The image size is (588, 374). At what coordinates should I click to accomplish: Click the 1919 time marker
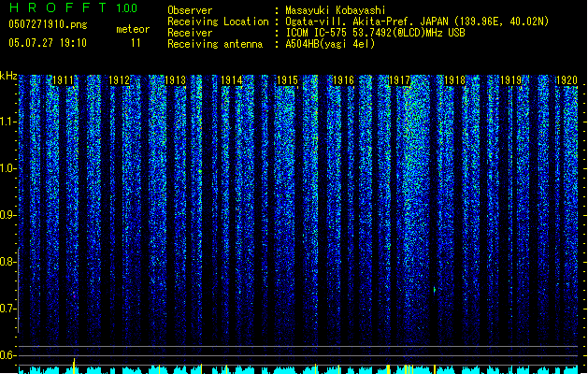(511, 80)
